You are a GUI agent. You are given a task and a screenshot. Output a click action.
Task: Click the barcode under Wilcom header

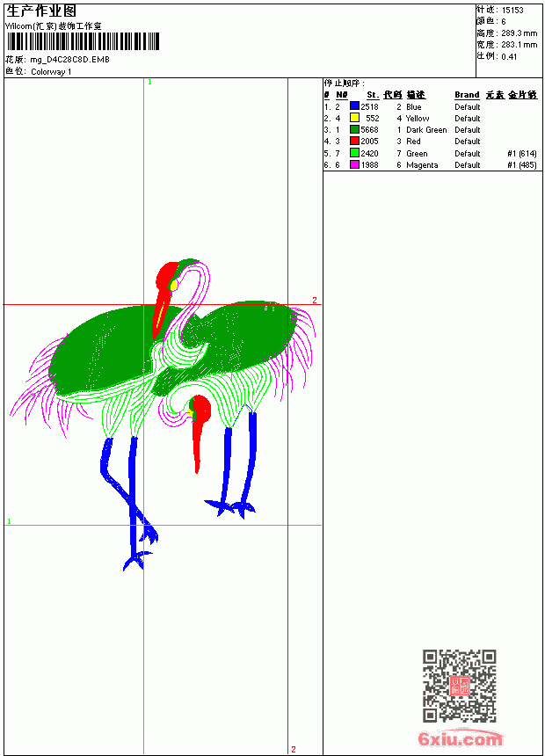point(83,42)
